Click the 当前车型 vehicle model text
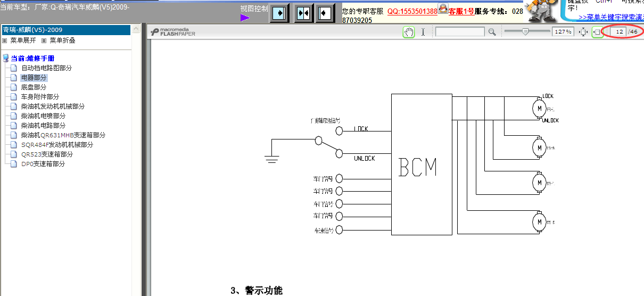 (x=64, y=7)
